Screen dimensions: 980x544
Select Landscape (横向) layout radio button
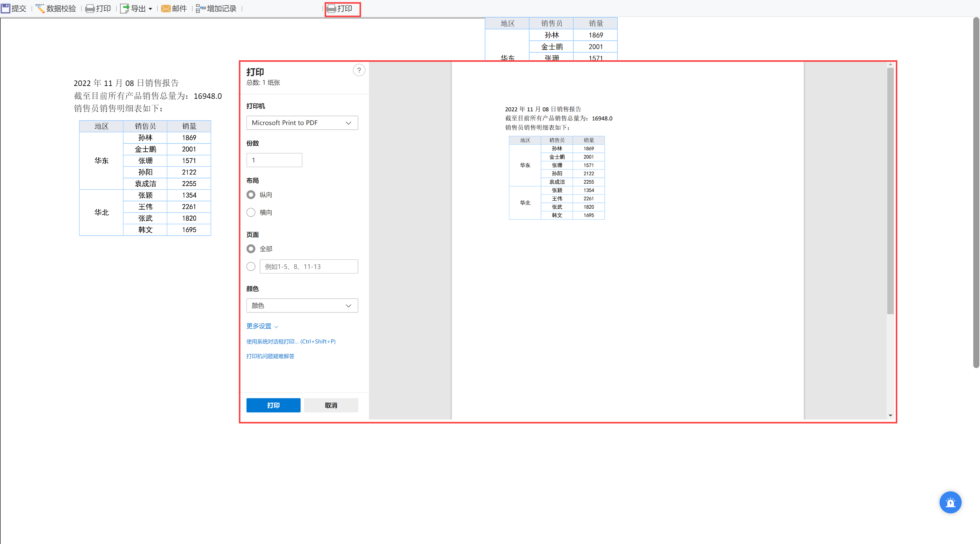tap(251, 212)
